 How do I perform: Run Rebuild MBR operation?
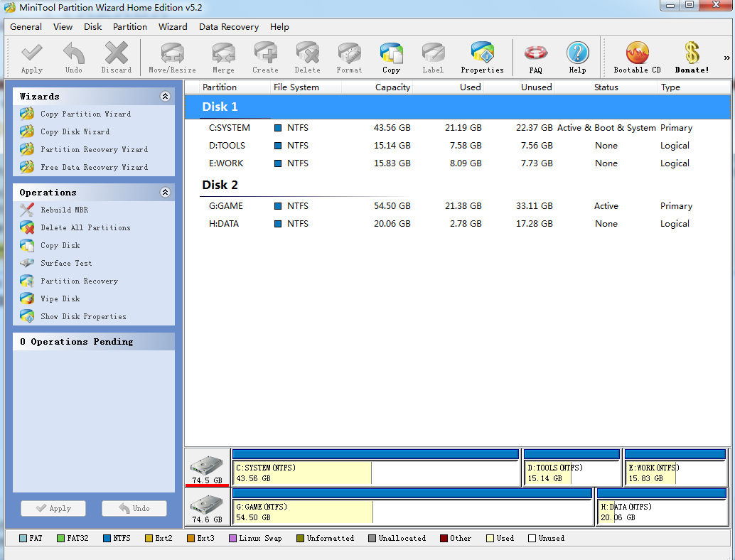64,210
